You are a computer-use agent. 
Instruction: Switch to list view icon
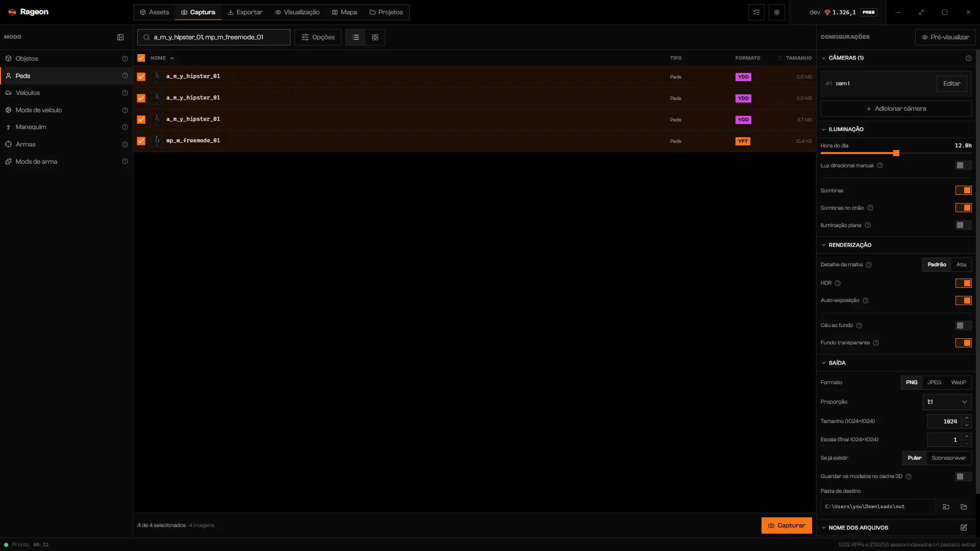[356, 37]
